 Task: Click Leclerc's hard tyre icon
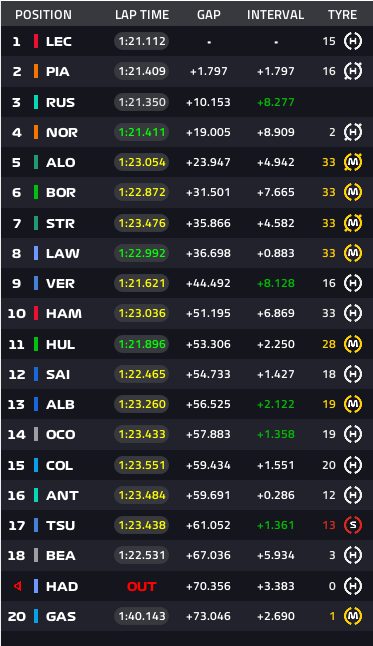point(353,41)
